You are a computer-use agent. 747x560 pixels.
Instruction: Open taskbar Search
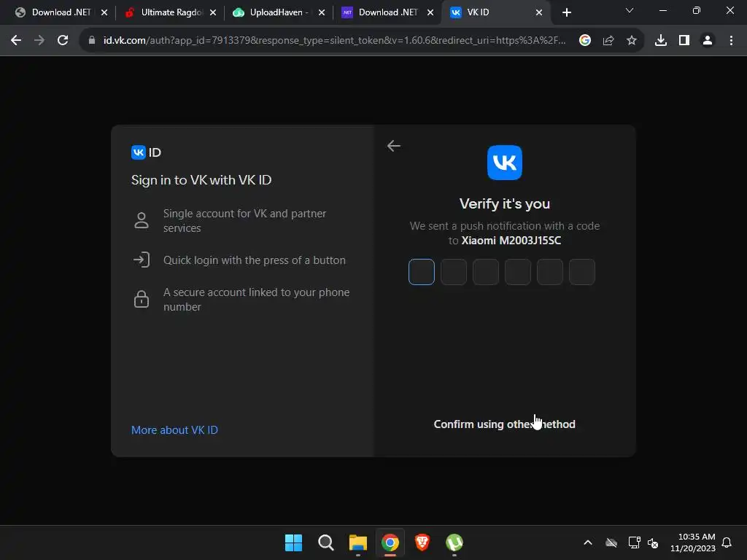tap(326, 542)
